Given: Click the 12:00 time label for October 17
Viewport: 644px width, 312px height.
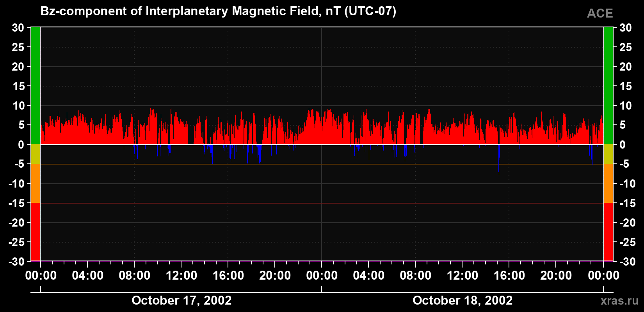Looking at the screenshot, I should (x=181, y=276).
